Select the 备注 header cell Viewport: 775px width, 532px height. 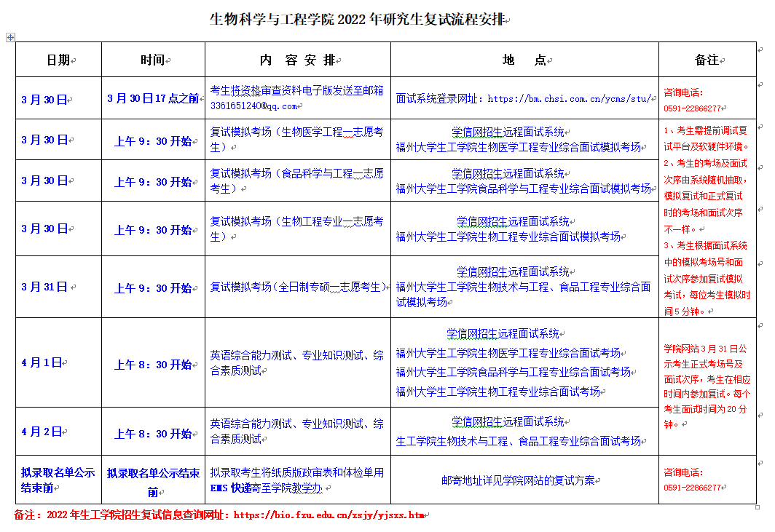(707, 60)
